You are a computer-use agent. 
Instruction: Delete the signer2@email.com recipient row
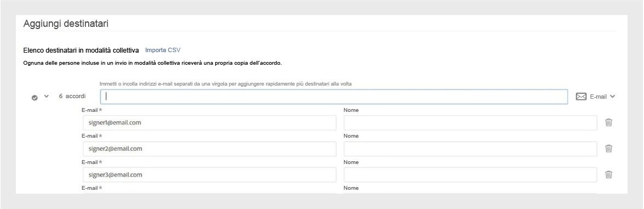tap(609, 149)
